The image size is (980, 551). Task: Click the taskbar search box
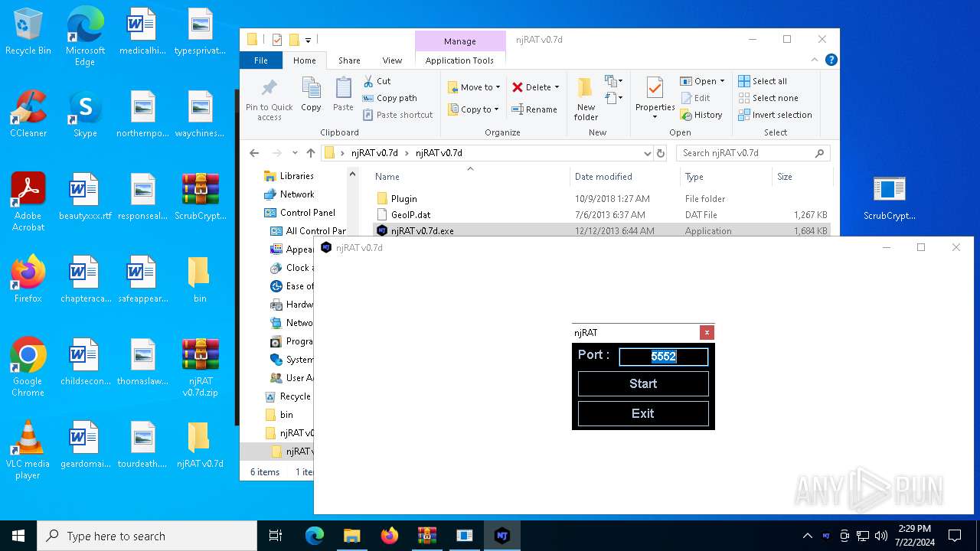(x=147, y=536)
